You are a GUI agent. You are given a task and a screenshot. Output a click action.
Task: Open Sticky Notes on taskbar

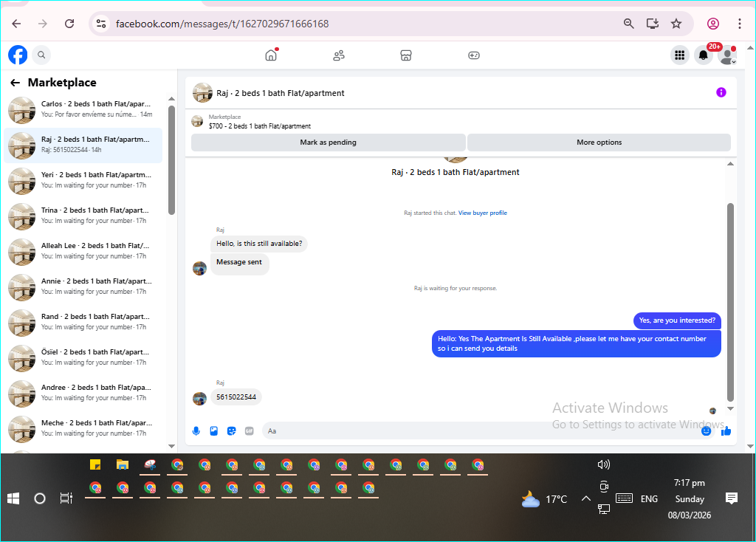(x=95, y=465)
